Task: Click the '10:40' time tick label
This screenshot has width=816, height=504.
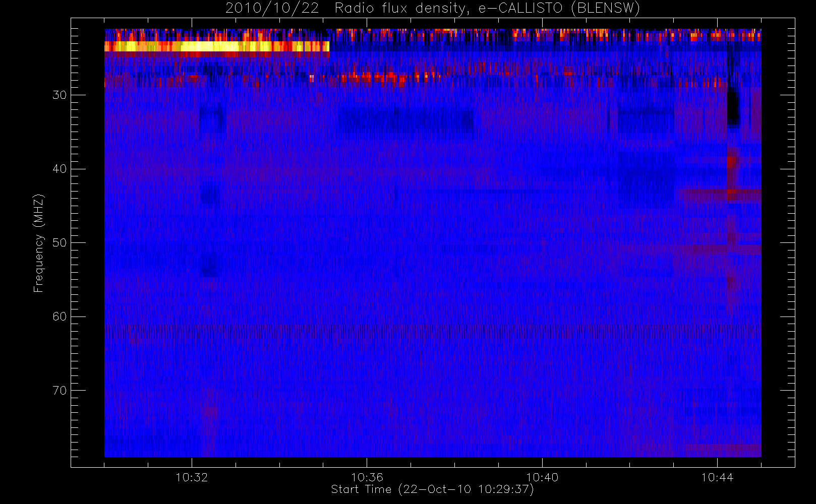Action: [542, 477]
